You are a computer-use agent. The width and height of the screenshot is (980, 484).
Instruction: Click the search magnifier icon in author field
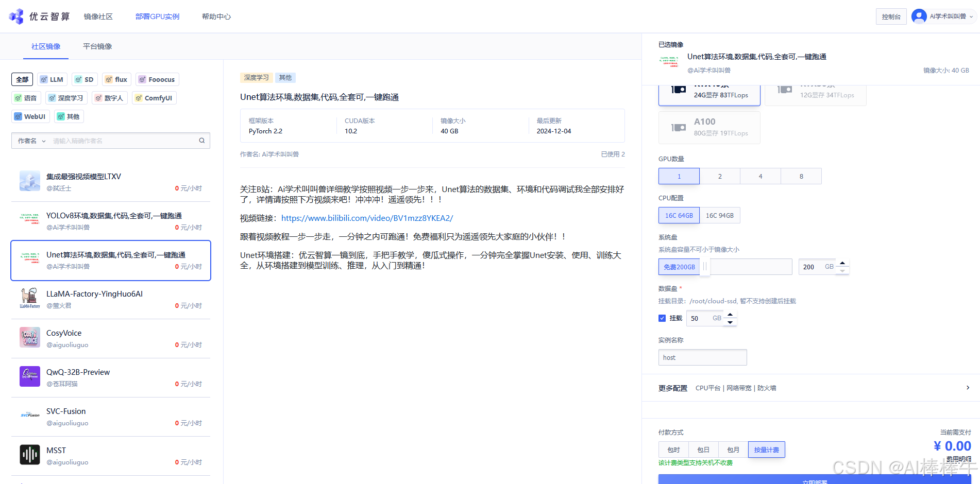[202, 141]
